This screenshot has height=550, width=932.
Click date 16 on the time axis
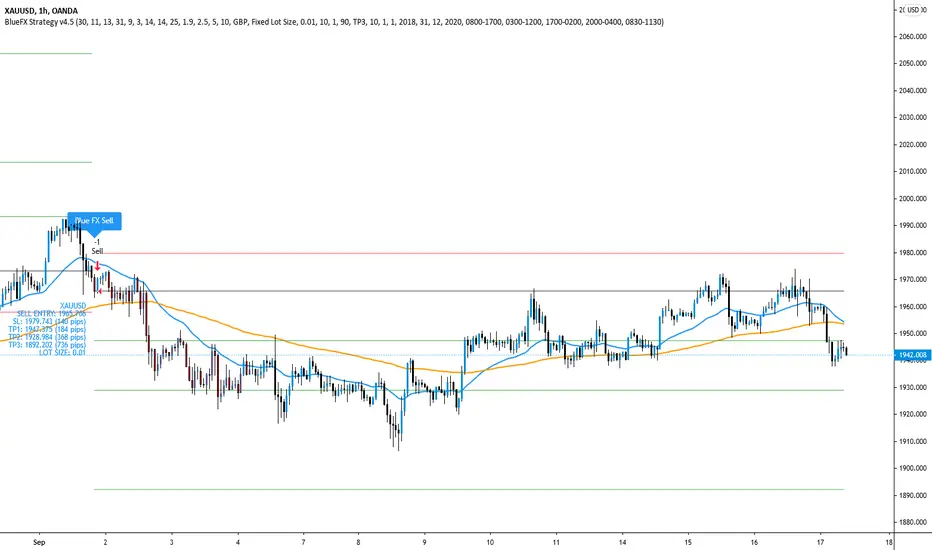coord(754,542)
